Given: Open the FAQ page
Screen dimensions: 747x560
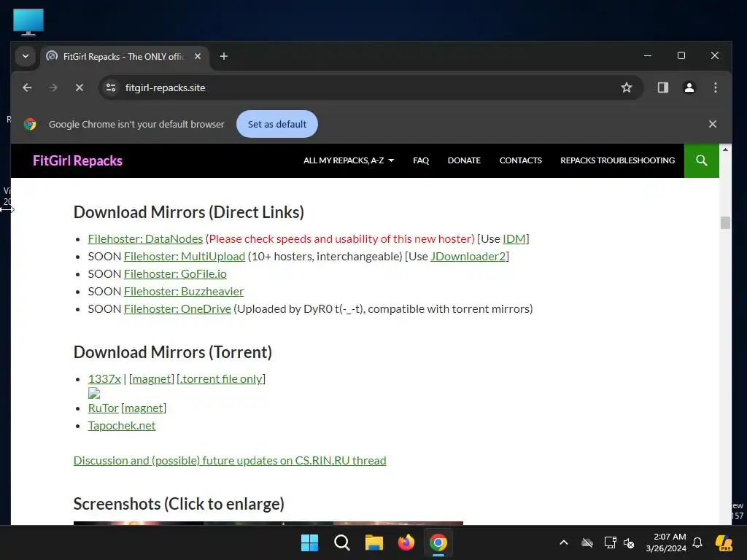Looking at the screenshot, I should (x=421, y=160).
